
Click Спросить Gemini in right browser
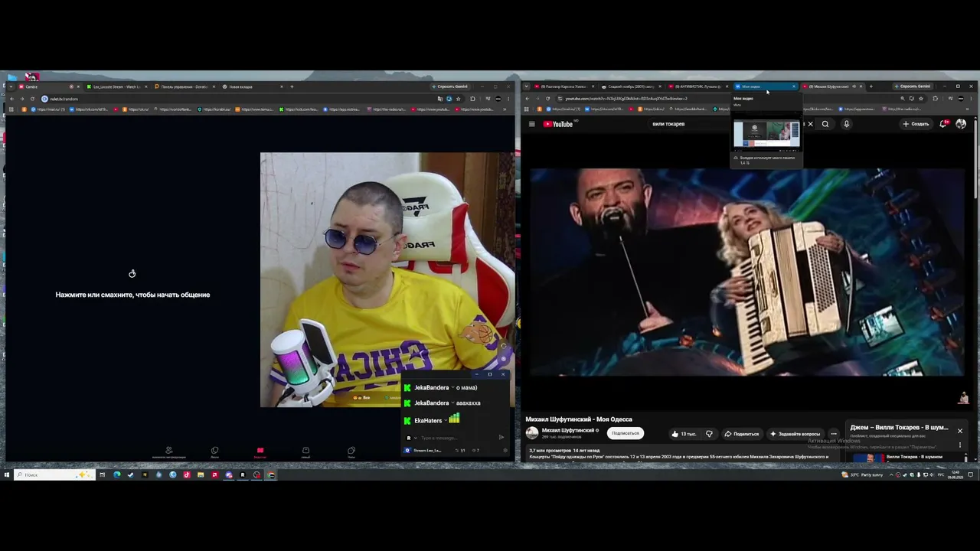[x=912, y=86]
